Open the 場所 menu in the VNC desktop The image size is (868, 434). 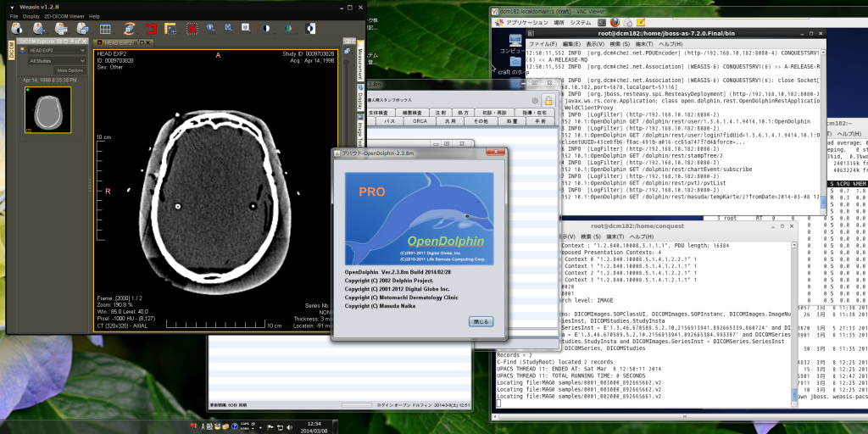559,23
